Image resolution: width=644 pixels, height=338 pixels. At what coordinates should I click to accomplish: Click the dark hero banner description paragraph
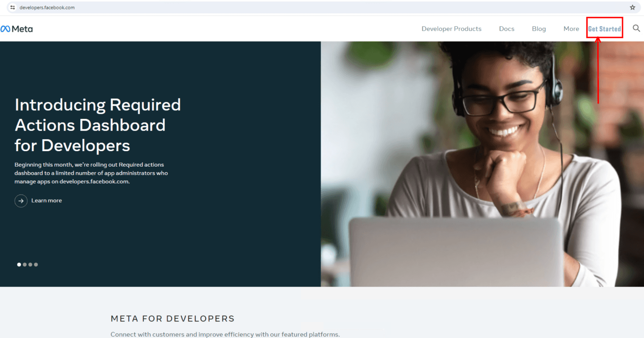[91, 173]
